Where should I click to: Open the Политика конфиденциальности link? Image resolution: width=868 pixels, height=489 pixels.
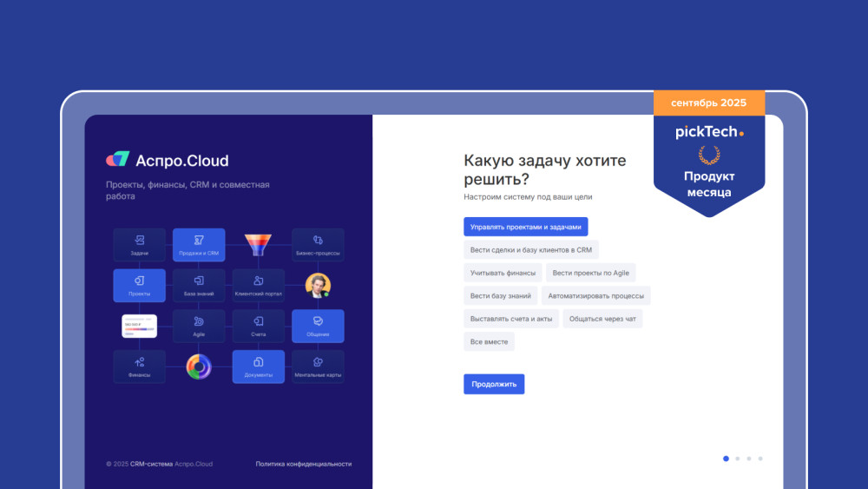(x=303, y=464)
